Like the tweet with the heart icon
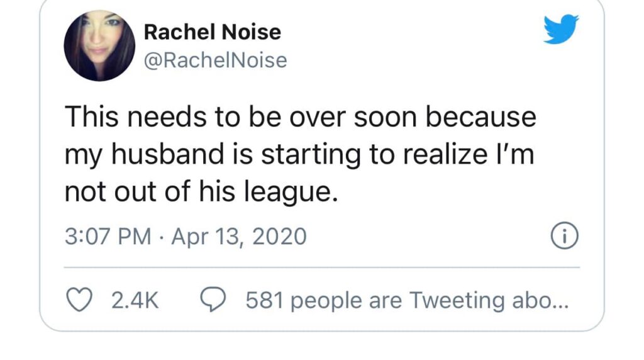The width and height of the screenshot is (644, 360). (79, 300)
